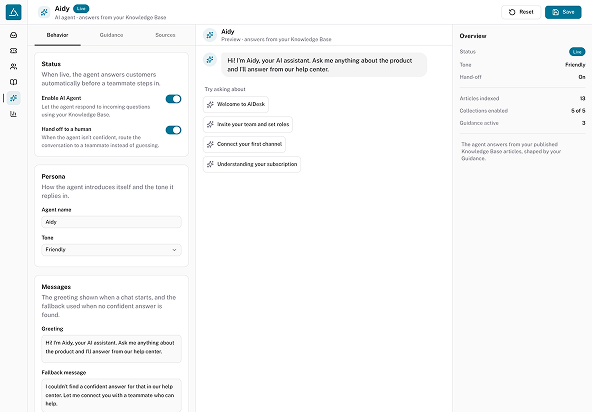Open the Tone dropdown showing Friendly

pyautogui.click(x=111, y=250)
